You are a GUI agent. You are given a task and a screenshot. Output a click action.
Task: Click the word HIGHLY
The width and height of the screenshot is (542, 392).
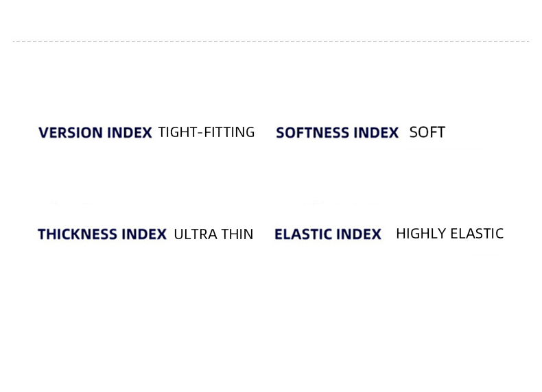[x=421, y=234]
